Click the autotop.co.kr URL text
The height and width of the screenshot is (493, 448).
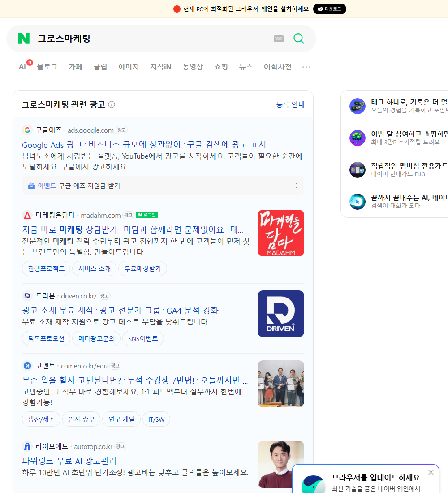93,447
